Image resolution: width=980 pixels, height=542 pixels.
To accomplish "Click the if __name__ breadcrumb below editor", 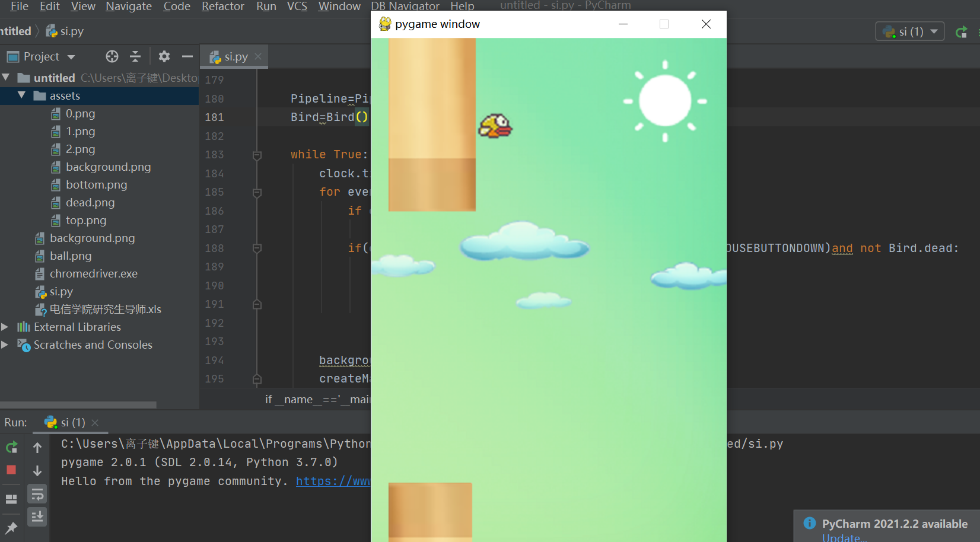I will tap(317, 399).
